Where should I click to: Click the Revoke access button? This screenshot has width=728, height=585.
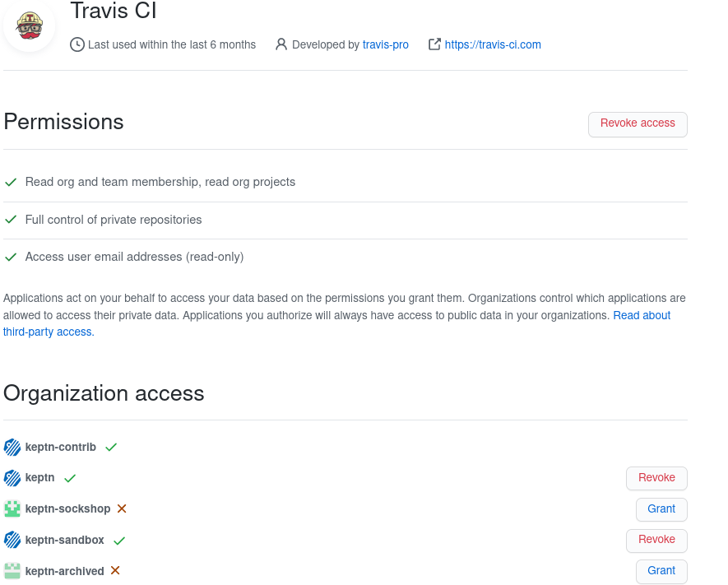(638, 123)
